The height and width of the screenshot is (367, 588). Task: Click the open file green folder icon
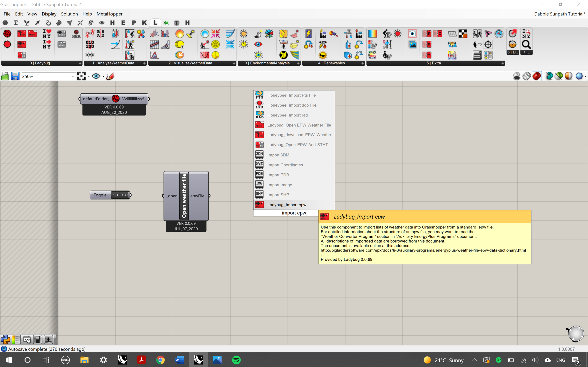[x=5, y=76]
